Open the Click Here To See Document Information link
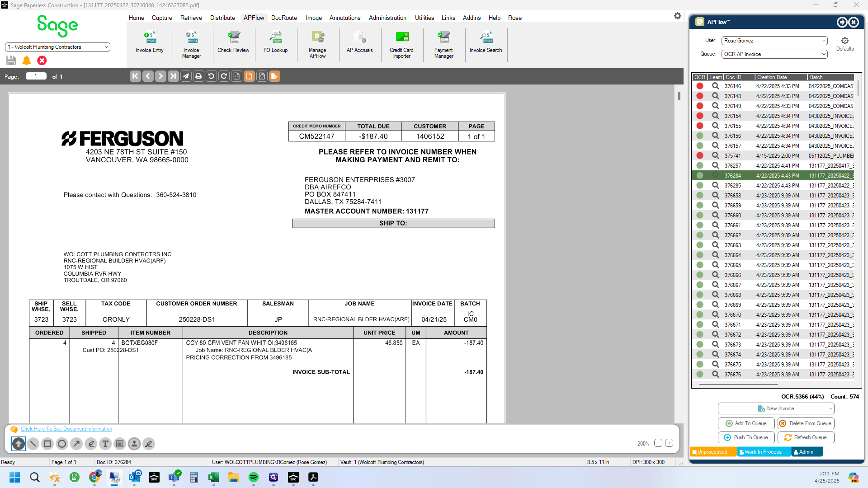868x488 pixels. coord(66,429)
